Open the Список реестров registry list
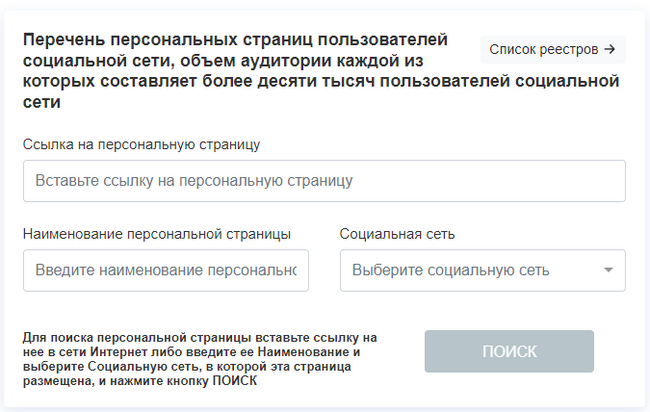 553,48
